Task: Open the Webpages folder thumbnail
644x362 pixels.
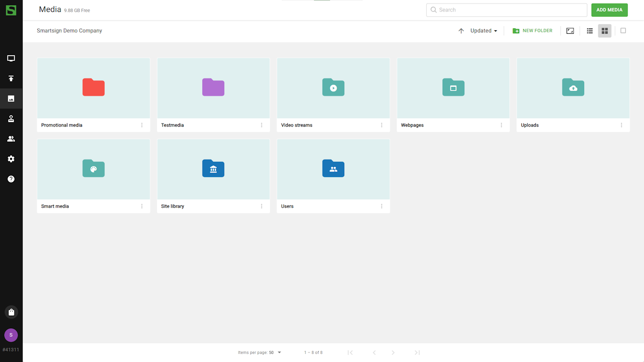Action: (453, 88)
